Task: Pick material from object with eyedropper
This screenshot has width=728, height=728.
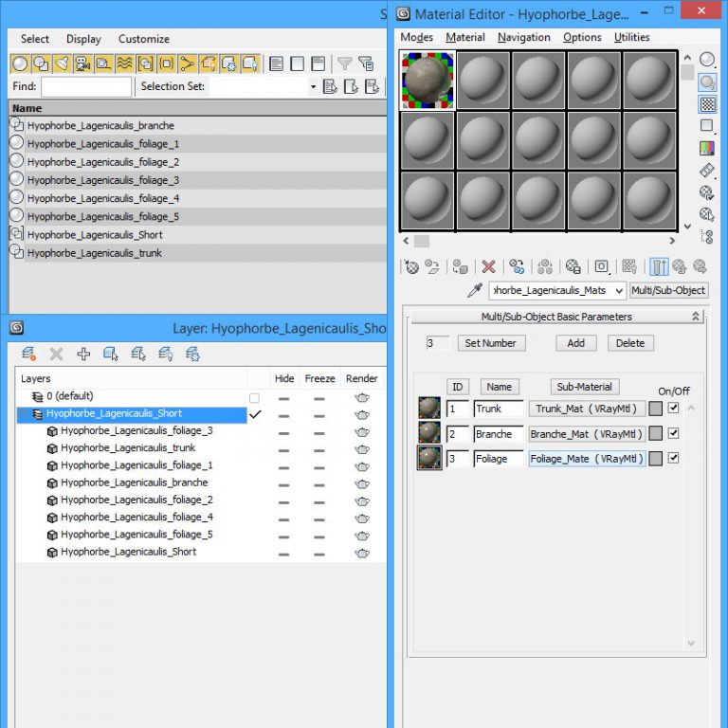Action: 477,291
